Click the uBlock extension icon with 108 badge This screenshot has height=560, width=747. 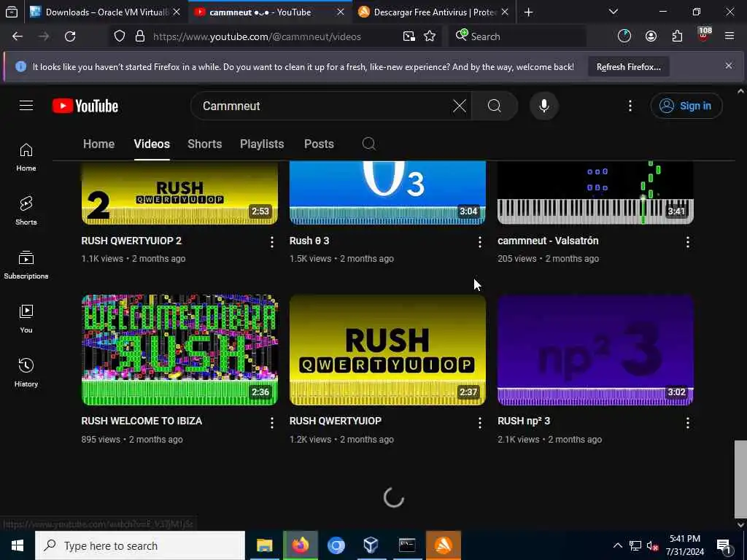coord(704,36)
